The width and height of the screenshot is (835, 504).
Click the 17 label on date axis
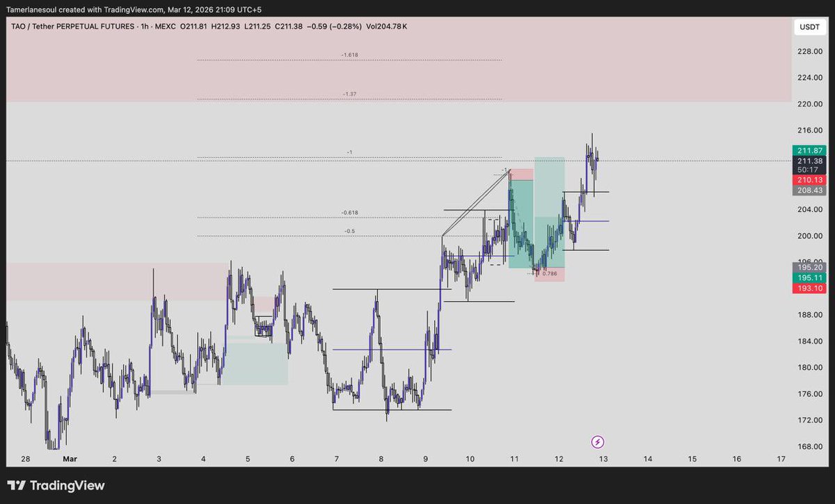click(781, 459)
